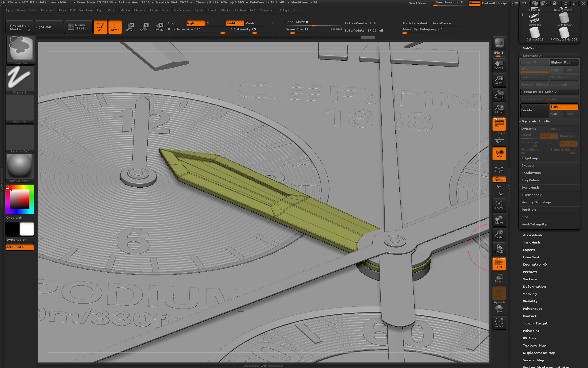Screen dimensions: 588x368
Task: Select the Cylinder3D tool thumbnail
Action: coord(564,20)
